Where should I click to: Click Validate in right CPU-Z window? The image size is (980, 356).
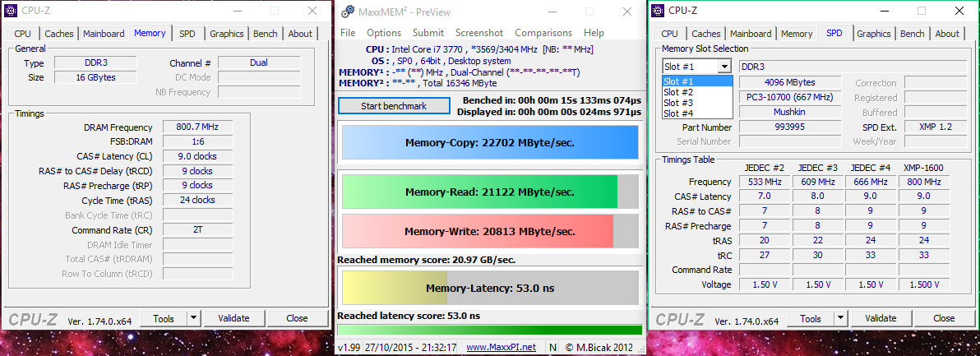click(881, 318)
